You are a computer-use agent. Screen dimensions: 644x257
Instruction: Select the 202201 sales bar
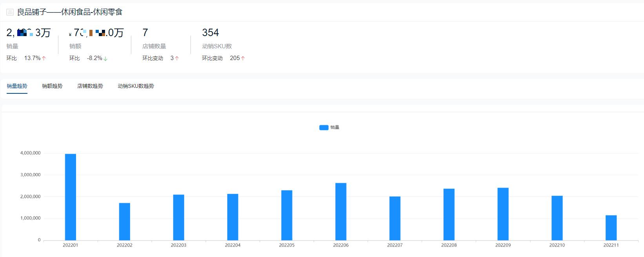pyautogui.click(x=71, y=197)
